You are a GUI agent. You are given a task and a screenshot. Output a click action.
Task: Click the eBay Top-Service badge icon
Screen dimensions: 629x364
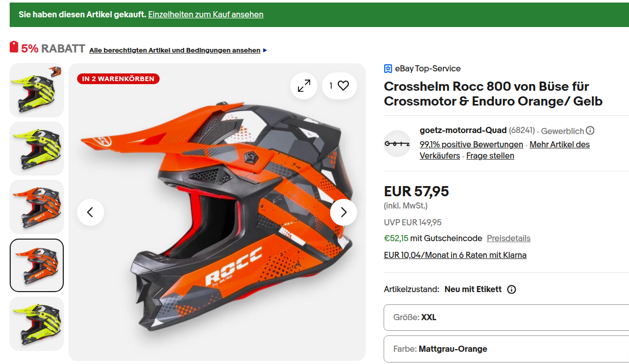(x=388, y=69)
